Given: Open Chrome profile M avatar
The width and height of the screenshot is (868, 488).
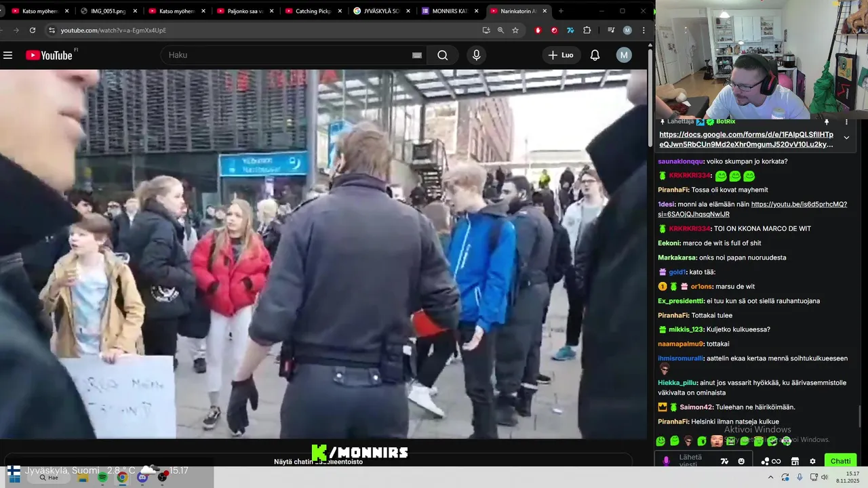Looking at the screenshot, I should (x=627, y=30).
